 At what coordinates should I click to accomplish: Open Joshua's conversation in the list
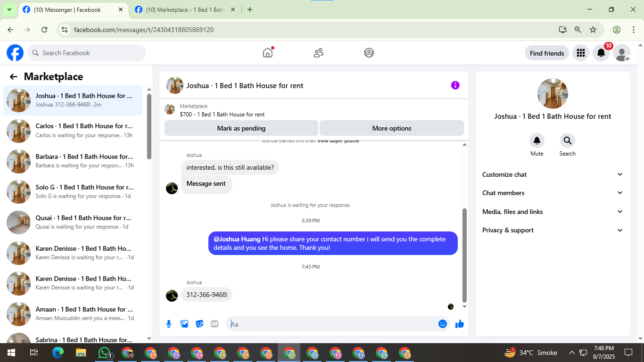[73, 100]
